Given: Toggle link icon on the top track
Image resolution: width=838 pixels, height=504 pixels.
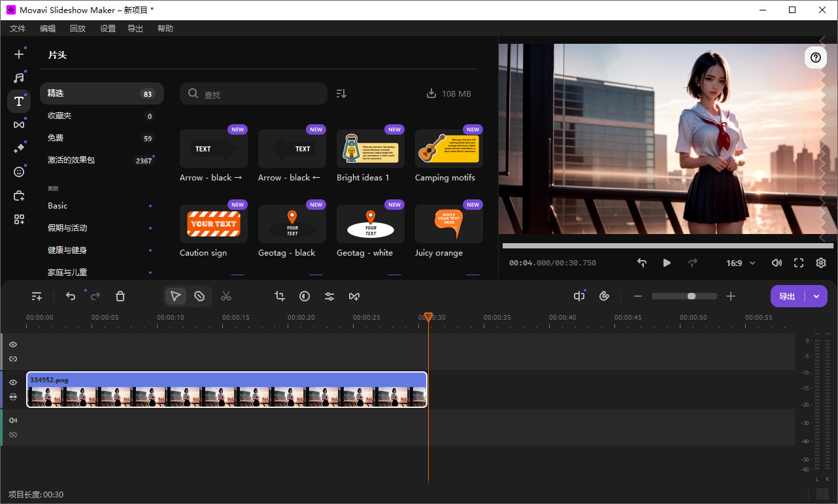Looking at the screenshot, I should [x=13, y=359].
